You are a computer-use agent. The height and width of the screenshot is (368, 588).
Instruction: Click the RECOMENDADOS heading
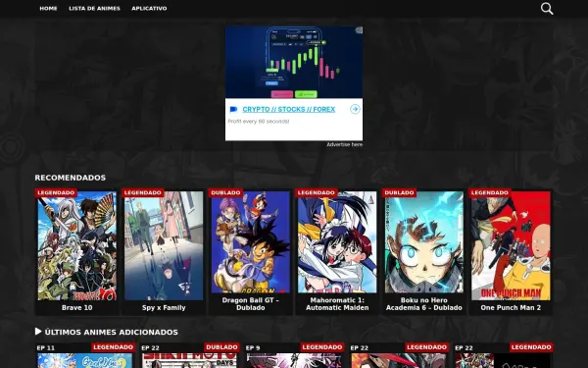point(71,178)
